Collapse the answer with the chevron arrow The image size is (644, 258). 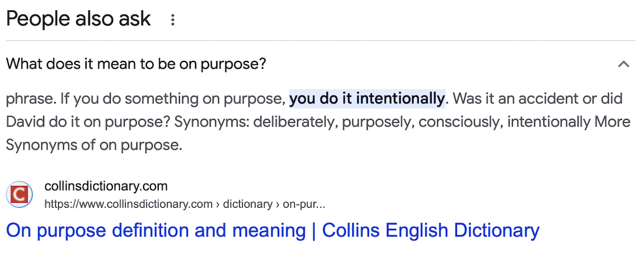(623, 64)
